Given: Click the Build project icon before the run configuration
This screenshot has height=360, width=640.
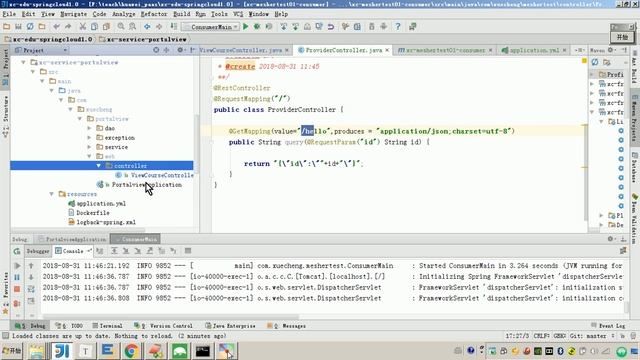Looking at the screenshot, I should [x=173, y=27].
